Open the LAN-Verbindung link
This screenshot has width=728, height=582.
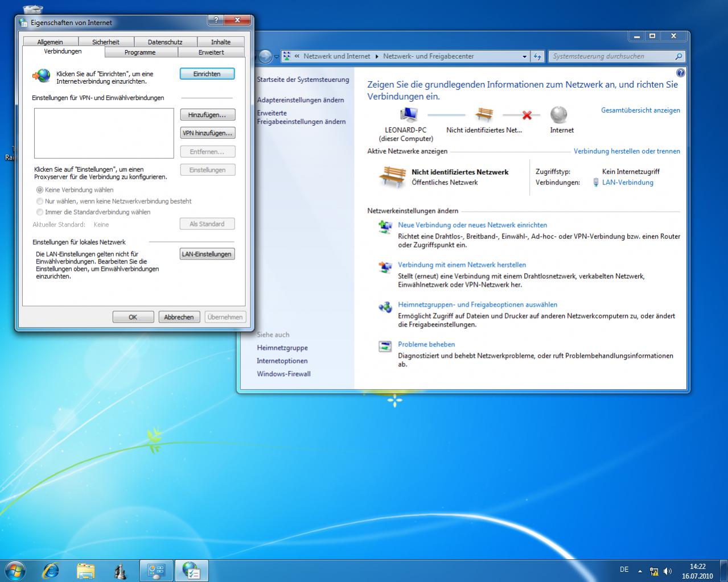coord(628,183)
